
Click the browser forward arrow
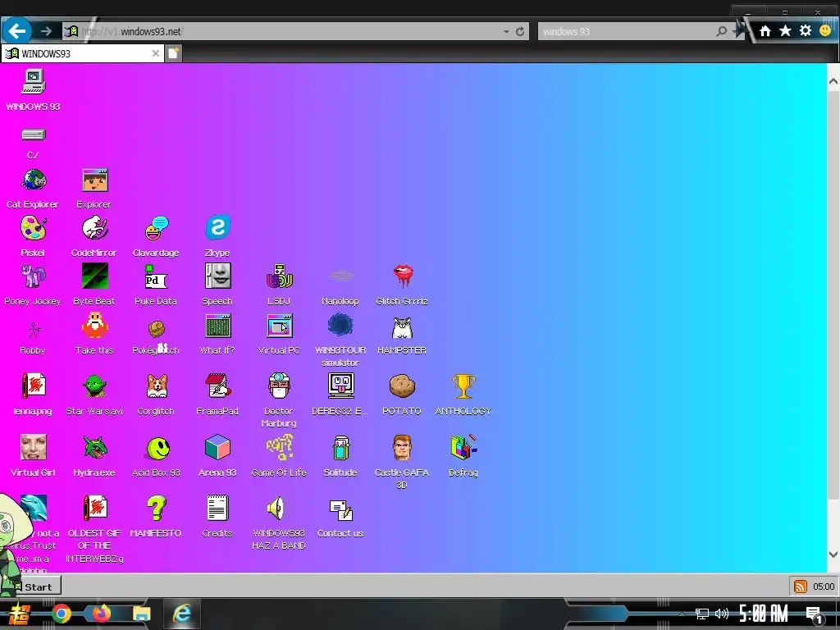(46, 31)
